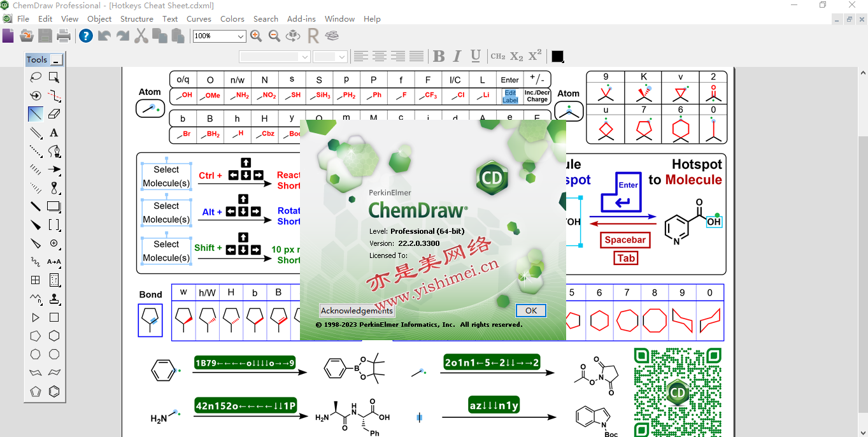Pick the Arrow tool
Image resolution: width=868 pixels, height=437 pixels.
tap(54, 169)
